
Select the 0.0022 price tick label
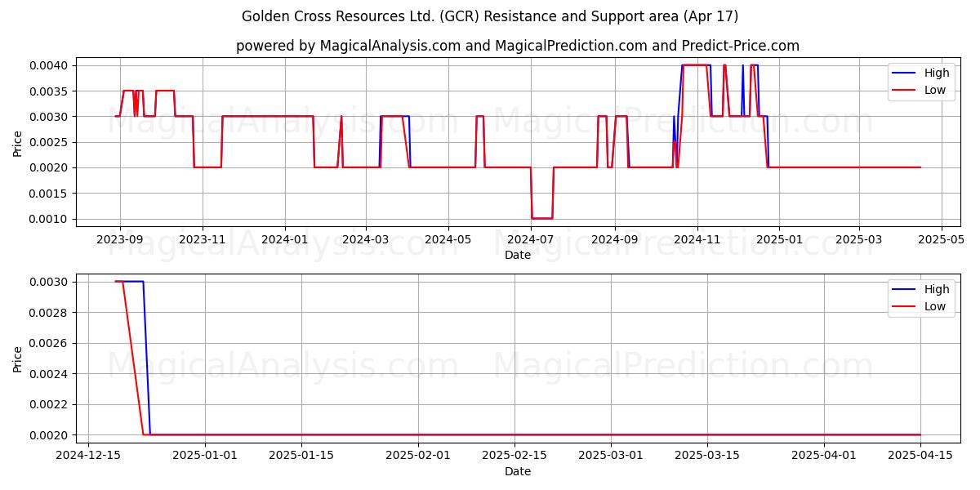[x=51, y=404]
